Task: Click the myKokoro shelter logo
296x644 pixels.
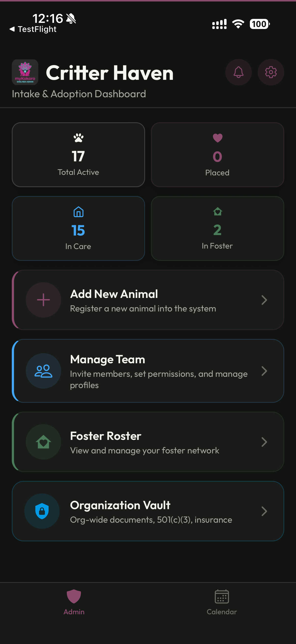Action: pyautogui.click(x=25, y=72)
